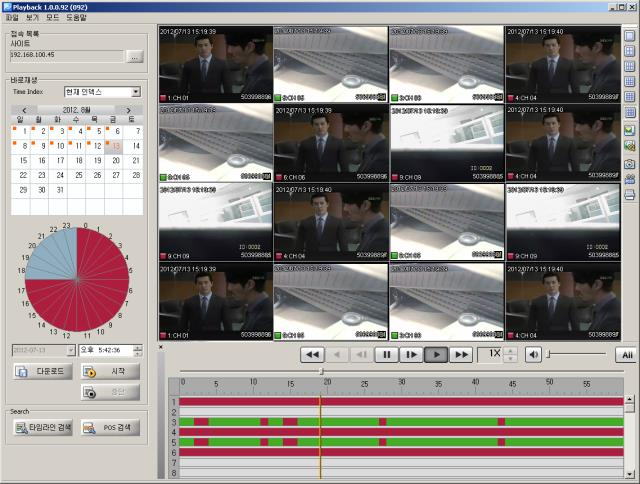Viewport: 640px width, 484px height.
Task: Open the date dropdown showing 2012-07-13
Action: tap(71, 351)
